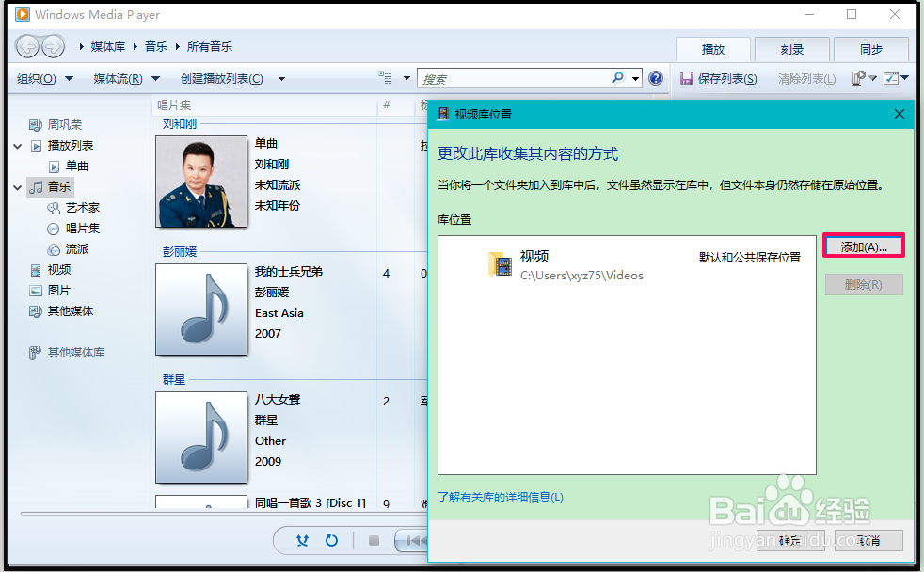
Task: Click the 同唱一首歌 3 [Disc 1] album title
Action: pyautogui.click(x=310, y=502)
